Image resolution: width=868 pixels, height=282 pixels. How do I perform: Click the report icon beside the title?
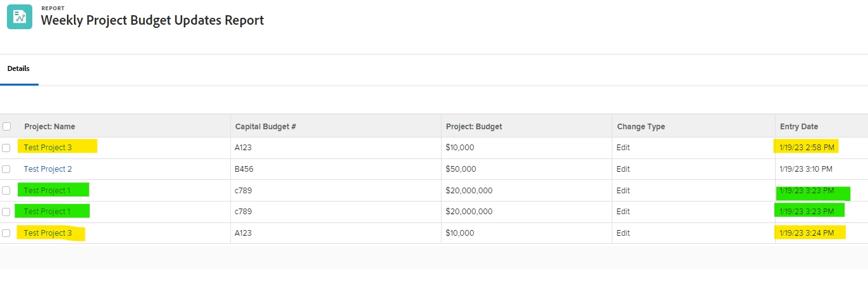(x=19, y=17)
